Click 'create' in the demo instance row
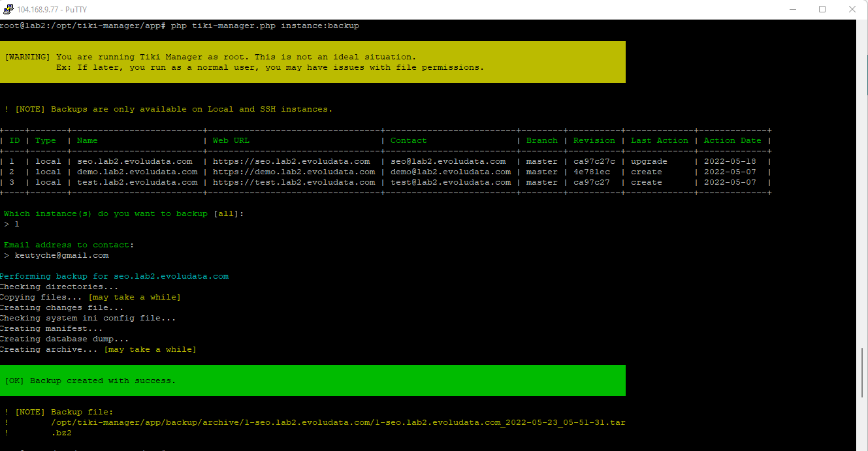Image resolution: width=868 pixels, height=451 pixels. click(x=647, y=172)
